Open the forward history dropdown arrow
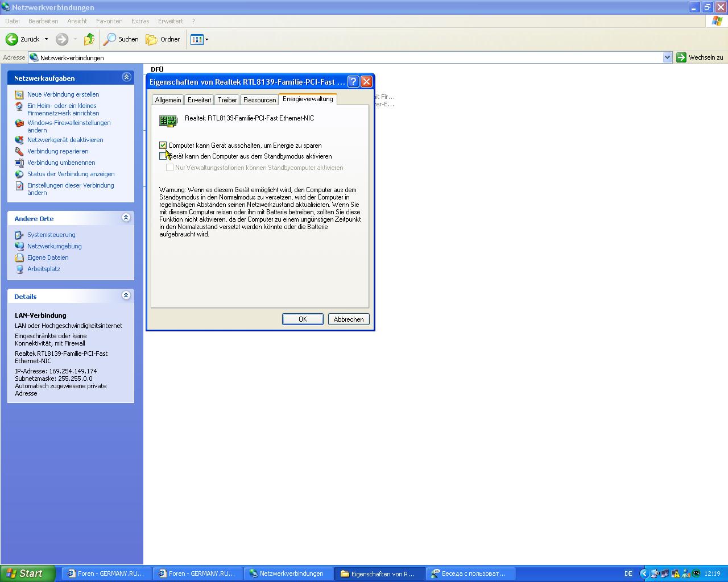This screenshot has height=582, width=728. 75,39
